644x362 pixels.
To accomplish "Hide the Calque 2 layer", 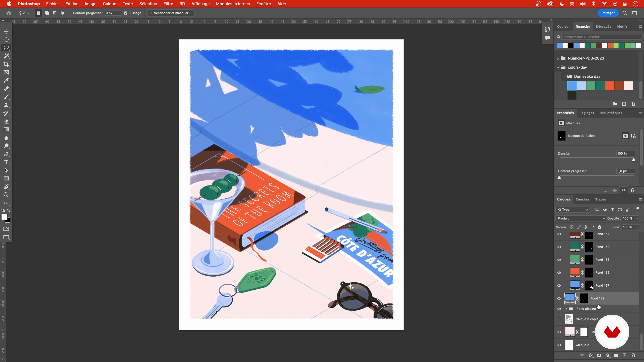I will [x=559, y=345].
